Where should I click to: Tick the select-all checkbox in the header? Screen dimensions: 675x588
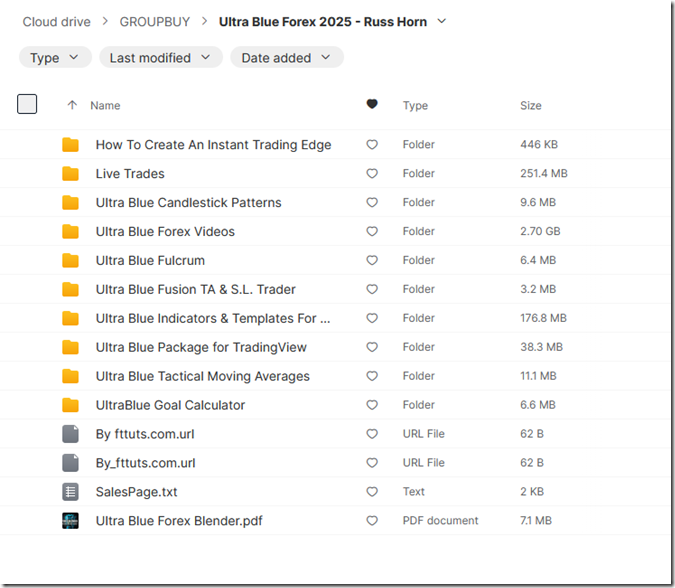(x=27, y=104)
